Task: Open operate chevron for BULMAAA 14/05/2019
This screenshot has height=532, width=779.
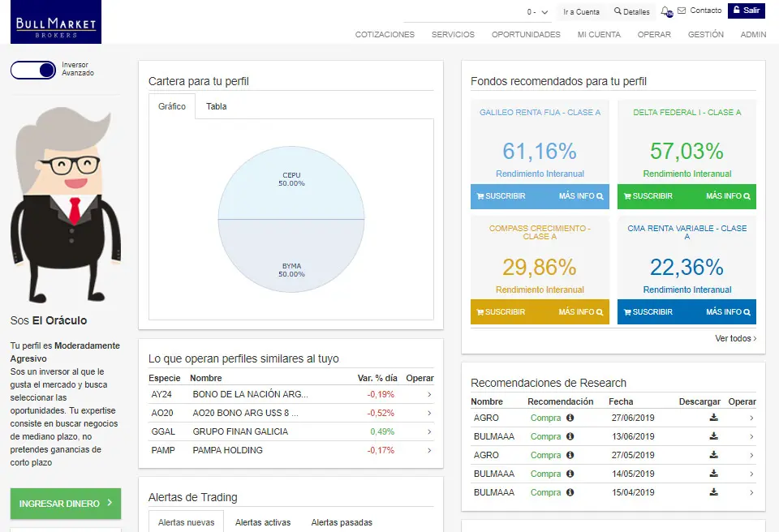Action: click(751, 474)
